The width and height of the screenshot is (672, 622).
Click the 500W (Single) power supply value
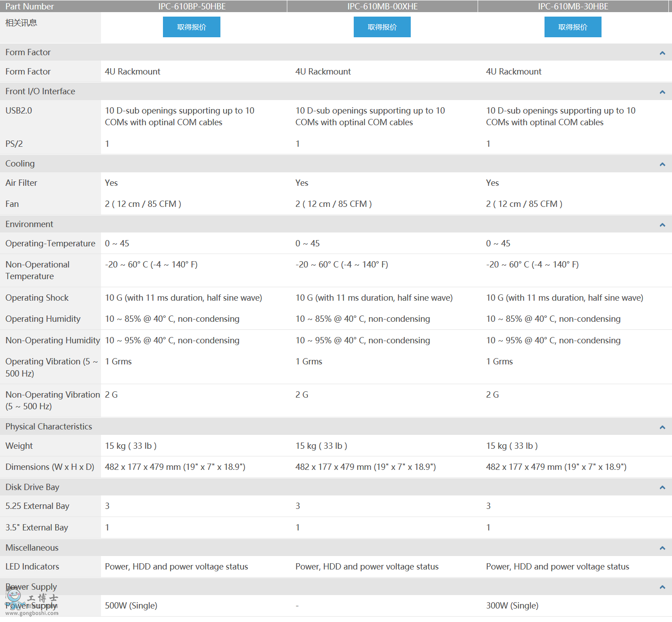tap(131, 605)
